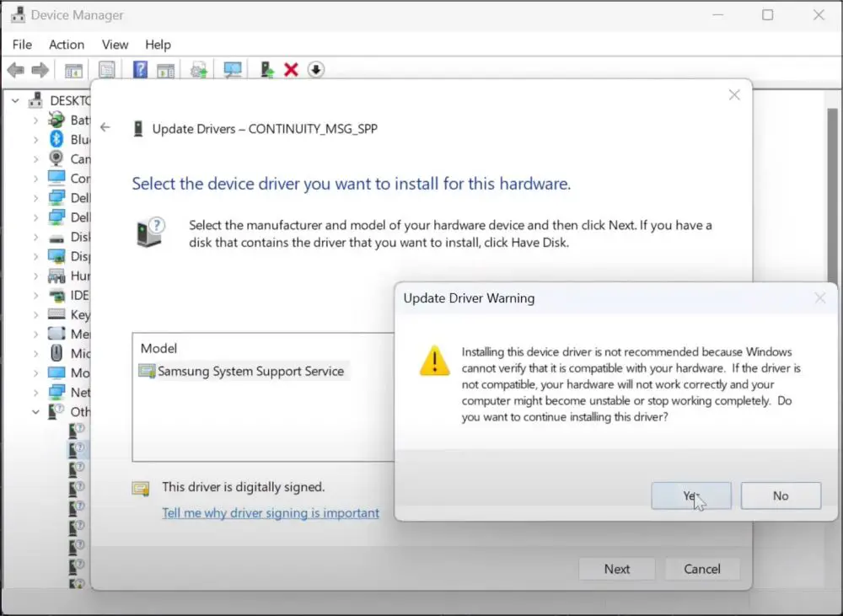The width and height of the screenshot is (843, 616).
Task: Expand the Can (Cameras) tree node chevron
Action: [36, 158]
